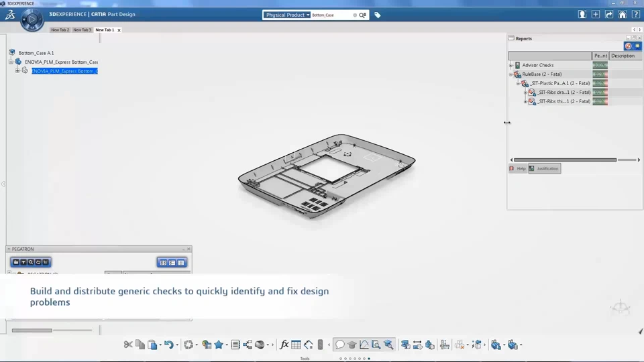Run the search with magnifier button
The width and height of the screenshot is (644, 362).
point(362,15)
